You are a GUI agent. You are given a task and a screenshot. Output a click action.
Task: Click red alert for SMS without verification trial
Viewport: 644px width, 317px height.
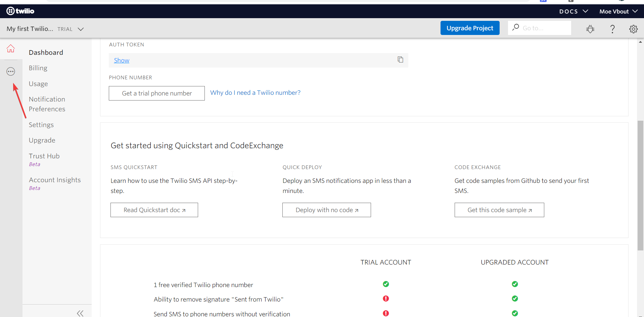tap(386, 313)
